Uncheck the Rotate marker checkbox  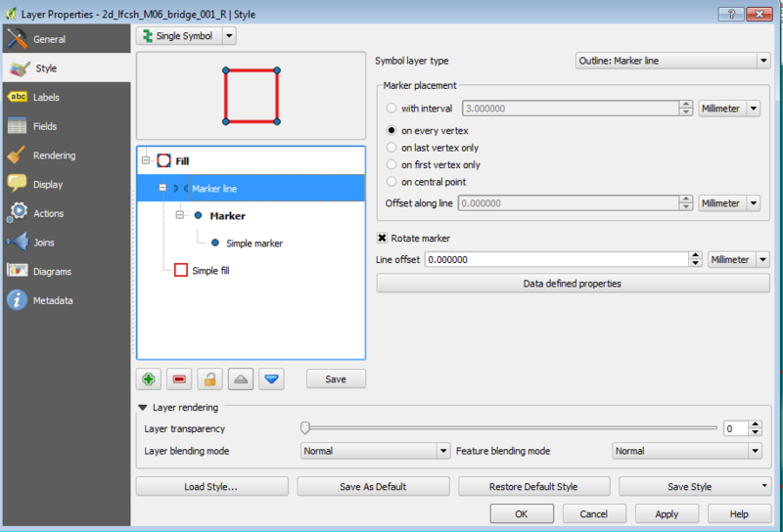coord(383,238)
